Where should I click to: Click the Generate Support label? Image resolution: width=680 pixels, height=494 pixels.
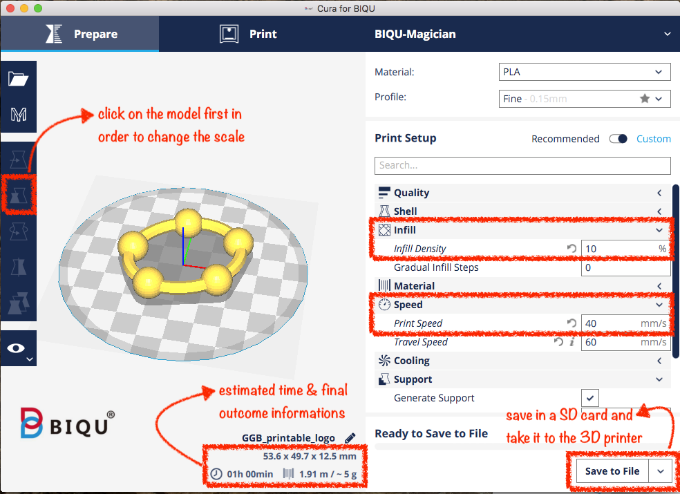(434, 398)
